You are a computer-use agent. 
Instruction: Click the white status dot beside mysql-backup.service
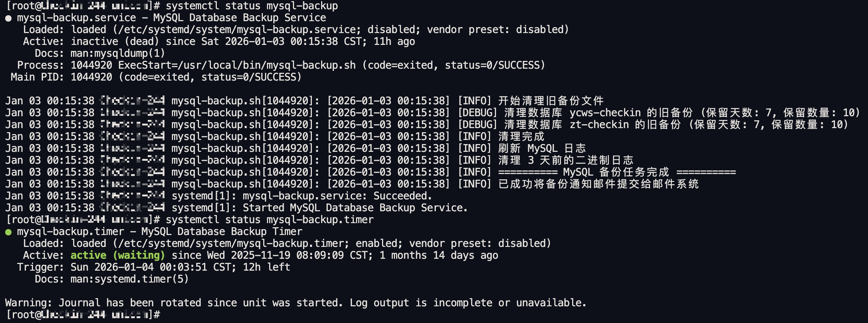point(8,18)
